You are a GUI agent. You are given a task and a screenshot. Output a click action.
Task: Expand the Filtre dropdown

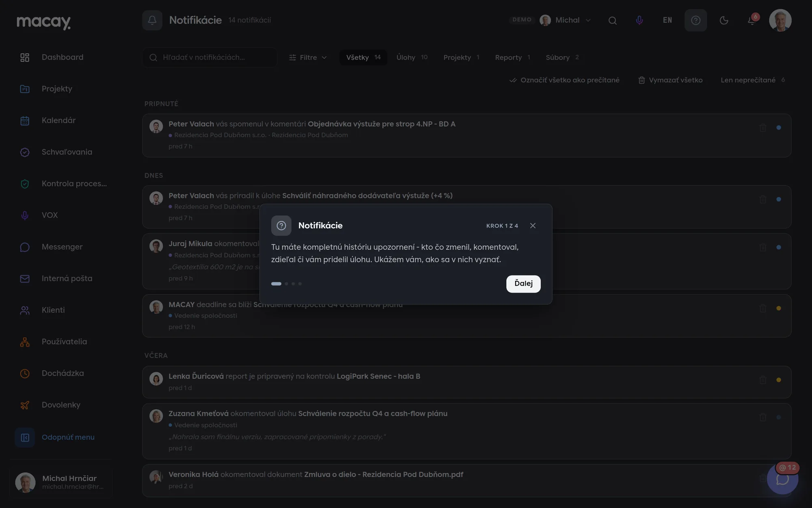(308, 57)
